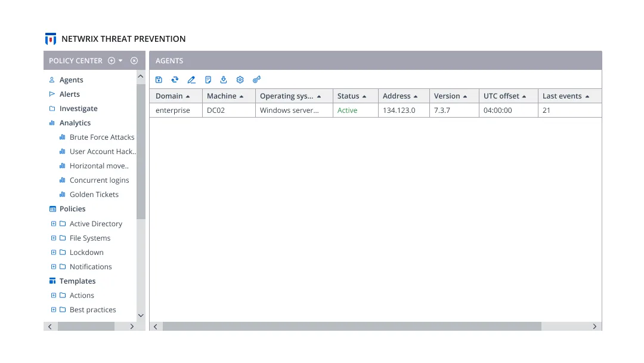The height and width of the screenshot is (363, 644).
Task: Open the Investigate node
Action: click(x=78, y=109)
